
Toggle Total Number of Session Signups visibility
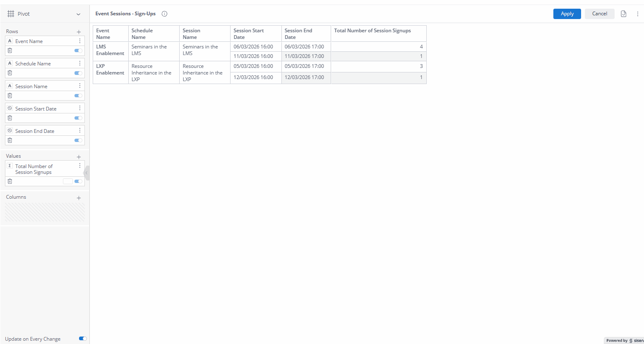coord(78,181)
